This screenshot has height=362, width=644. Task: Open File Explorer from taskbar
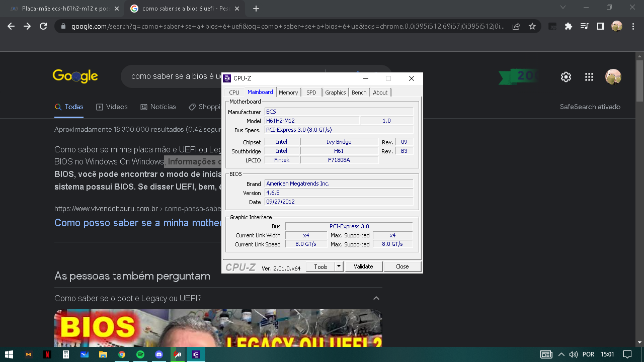tap(103, 354)
